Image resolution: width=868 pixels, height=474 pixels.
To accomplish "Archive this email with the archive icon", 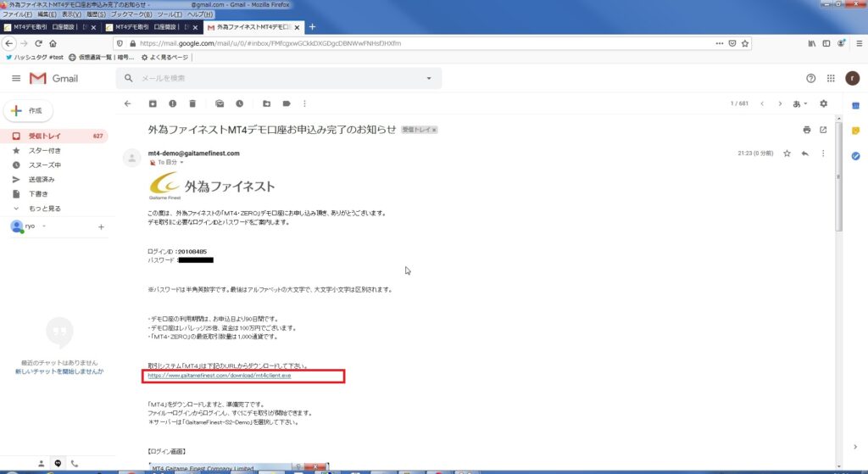I will point(153,103).
